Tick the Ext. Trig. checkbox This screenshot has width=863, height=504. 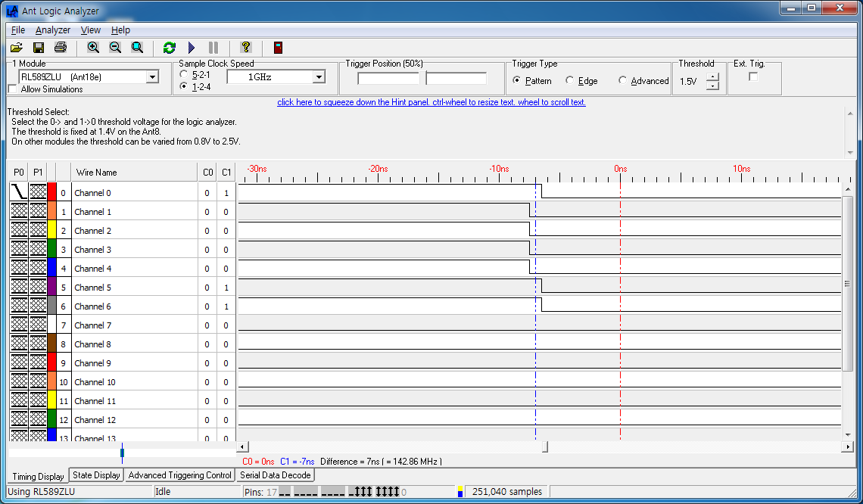753,76
